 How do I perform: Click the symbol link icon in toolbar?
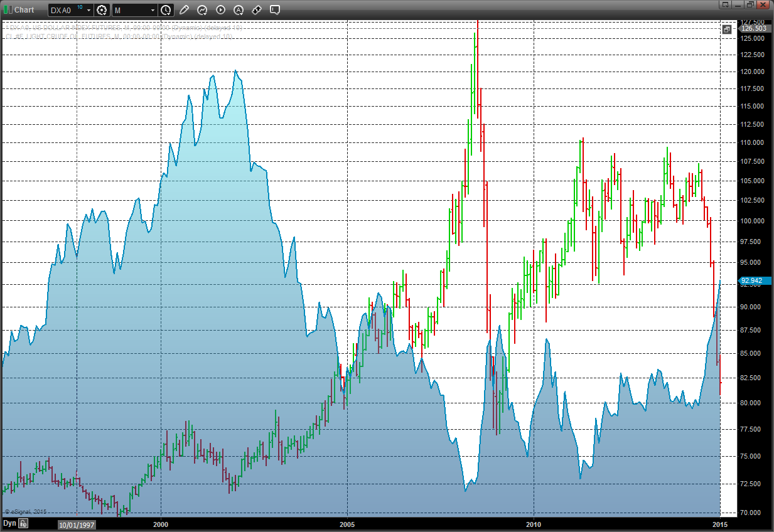click(x=257, y=10)
